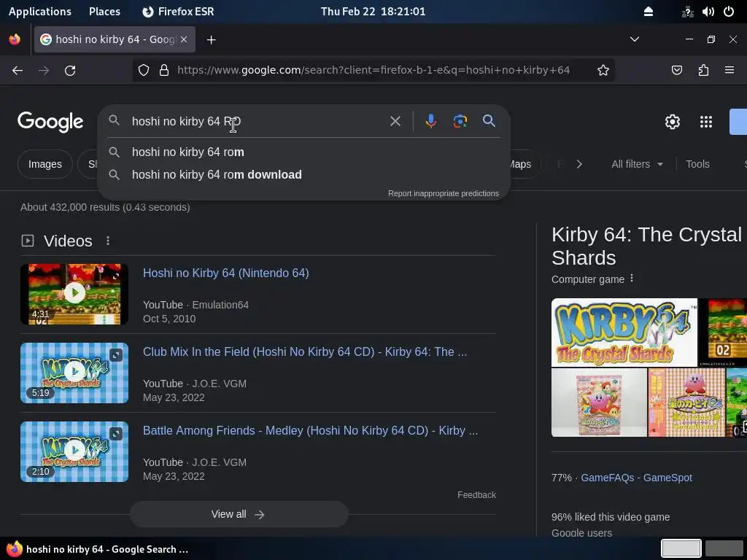List all tabs dropdown arrow
The width and height of the screenshot is (747, 560).
click(635, 39)
